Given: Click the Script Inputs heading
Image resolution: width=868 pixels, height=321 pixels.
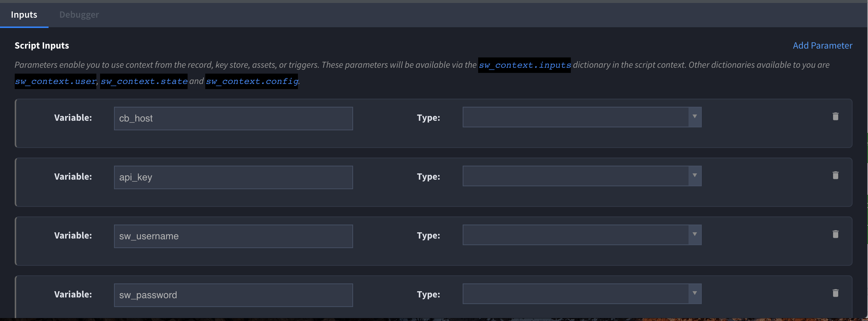Looking at the screenshot, I should 42,46.
